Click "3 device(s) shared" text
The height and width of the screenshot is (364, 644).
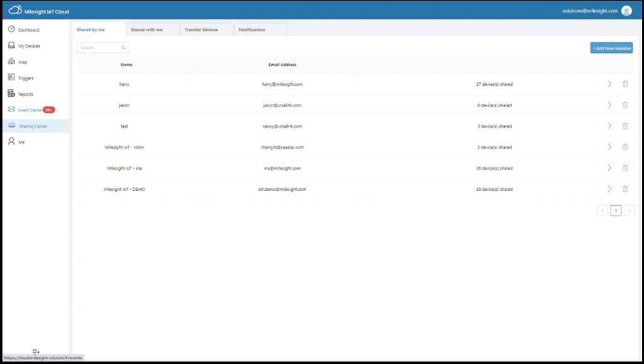[x=494, y=126]
